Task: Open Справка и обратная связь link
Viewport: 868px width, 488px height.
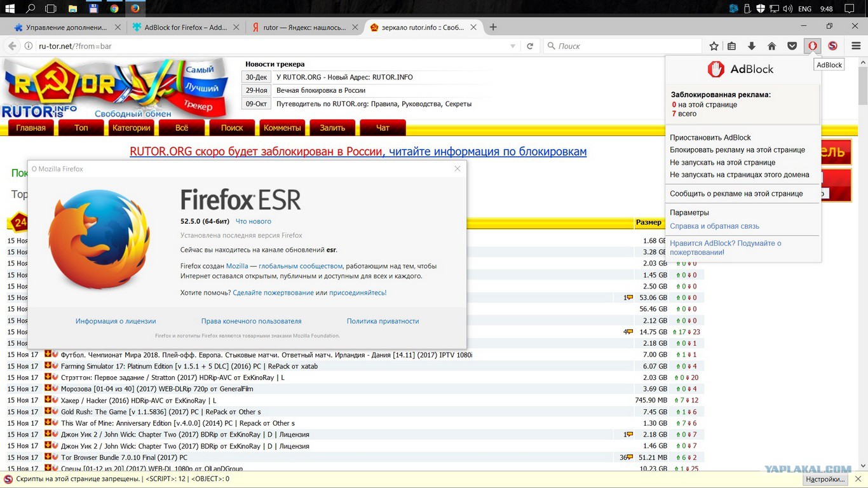Action: click(714, 226)
